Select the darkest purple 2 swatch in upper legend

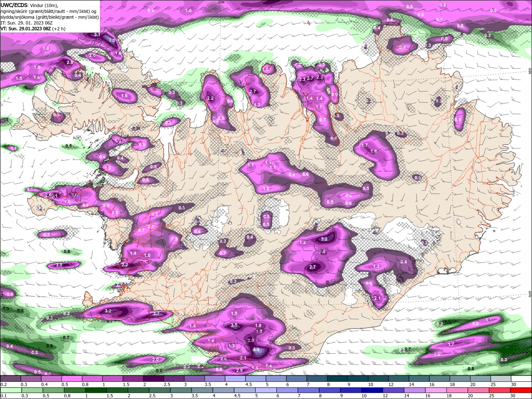pyautogui.click(x=153, y=379)
